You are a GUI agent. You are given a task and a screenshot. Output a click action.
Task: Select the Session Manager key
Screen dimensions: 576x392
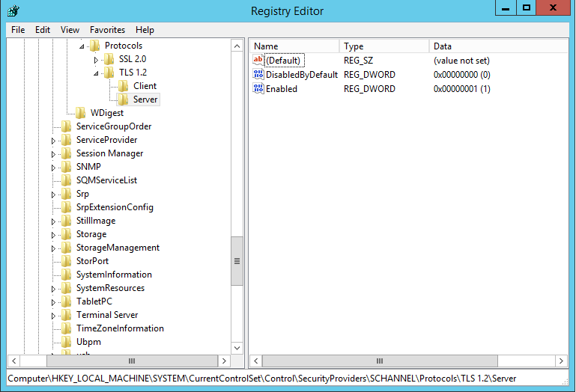pyautogui.click(x=109, y=153)
